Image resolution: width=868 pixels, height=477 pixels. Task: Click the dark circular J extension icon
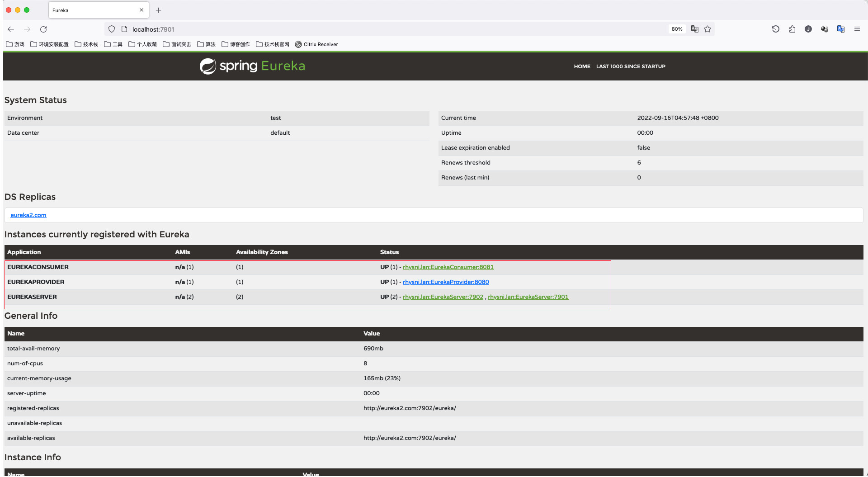pos(808,29)
